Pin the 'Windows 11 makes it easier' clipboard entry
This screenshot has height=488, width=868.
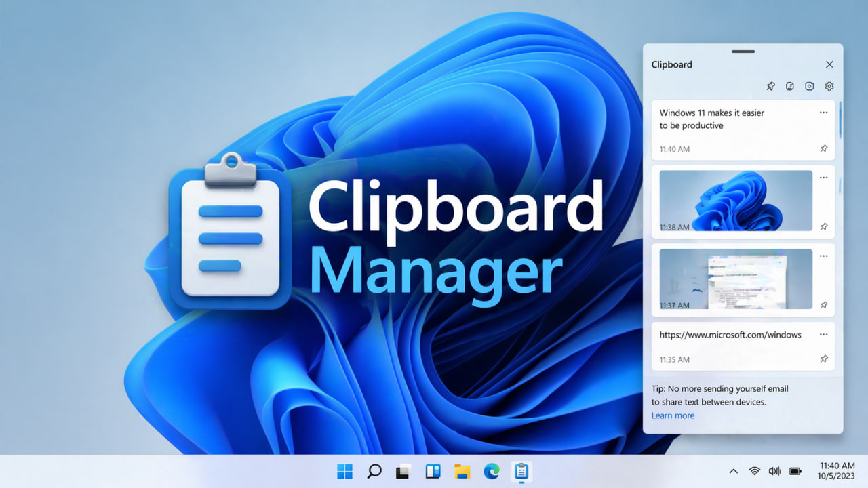(824, 148)
